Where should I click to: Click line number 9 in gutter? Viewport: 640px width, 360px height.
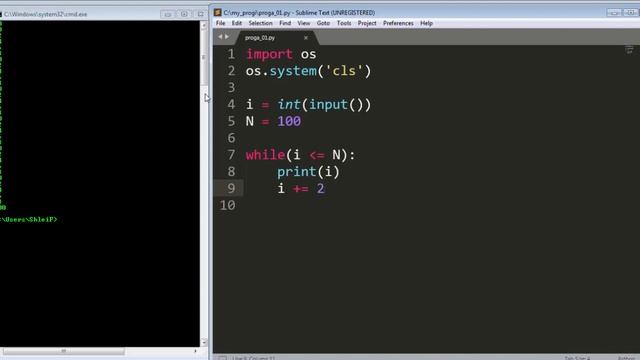point(231,188)
